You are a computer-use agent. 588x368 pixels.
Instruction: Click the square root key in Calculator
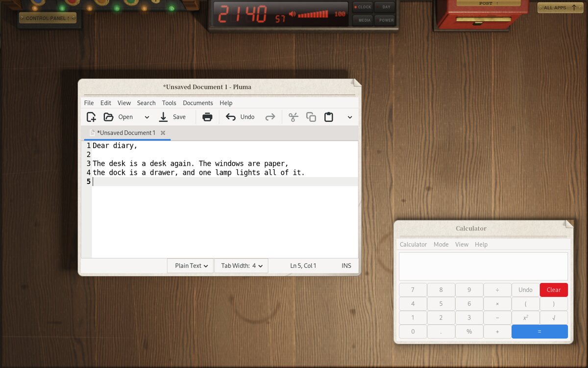(554, 317)
